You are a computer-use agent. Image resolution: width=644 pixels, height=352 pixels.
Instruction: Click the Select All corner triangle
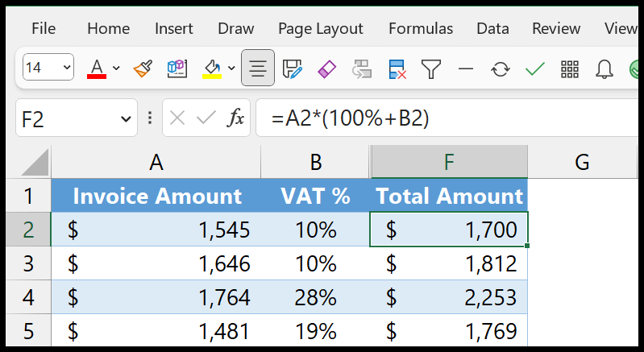click(34, 162)
